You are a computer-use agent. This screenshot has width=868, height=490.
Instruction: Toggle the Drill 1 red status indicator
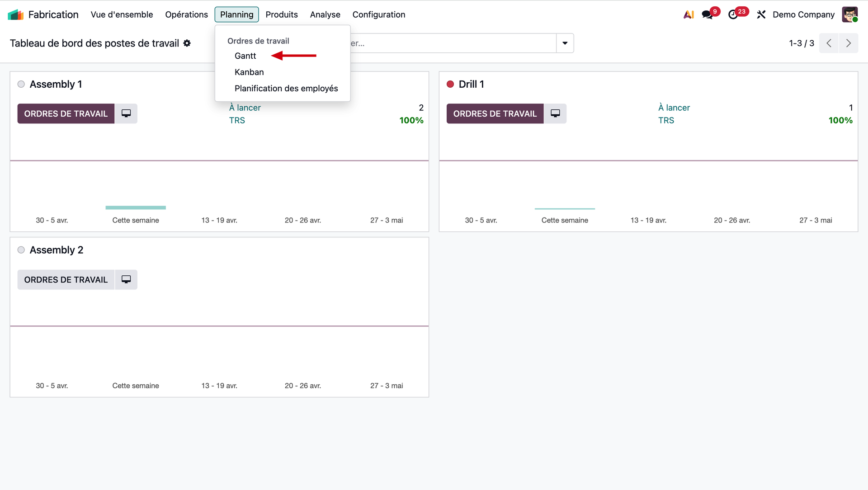(x=450, y=84)
